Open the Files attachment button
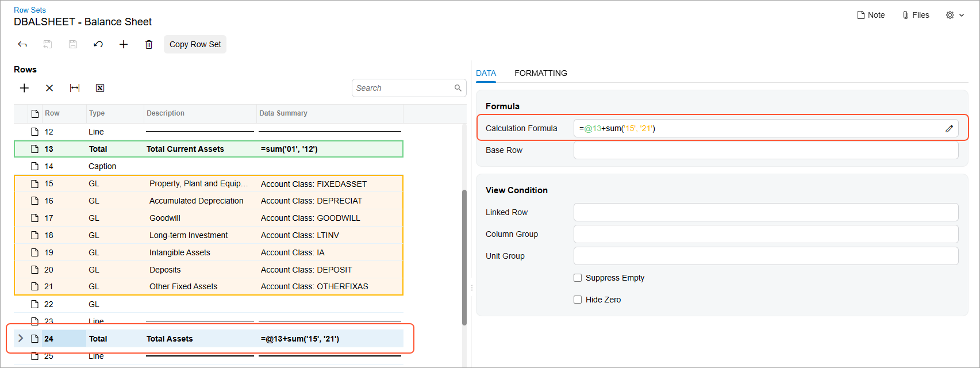Screen dimensions: 980x368 [x=916, y=15]
